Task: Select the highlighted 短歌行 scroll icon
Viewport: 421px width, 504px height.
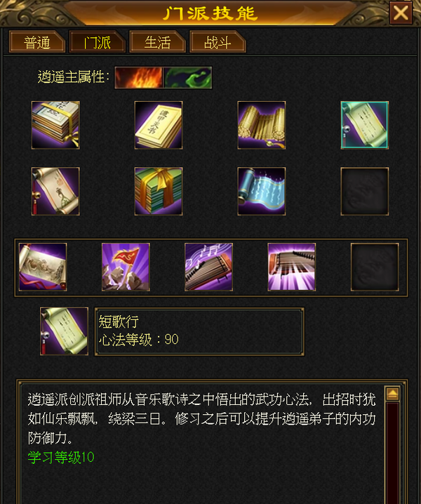Action: pyautogui.click(x=364, y=125)
